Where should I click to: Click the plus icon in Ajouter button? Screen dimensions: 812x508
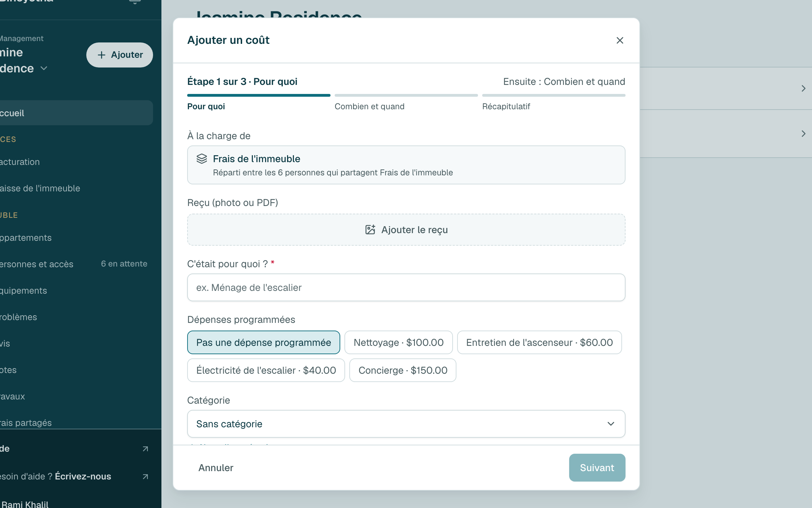[x=101, y=55]
